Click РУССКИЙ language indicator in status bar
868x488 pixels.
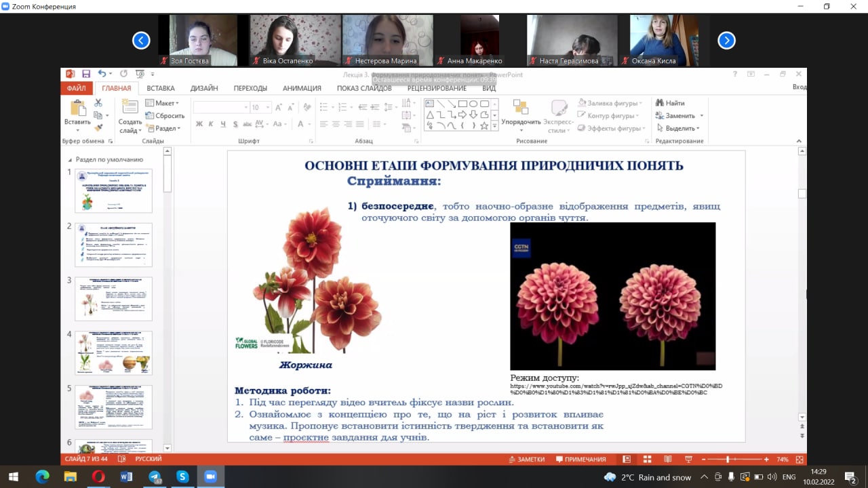pyautogui.click(x=148, y=459)
